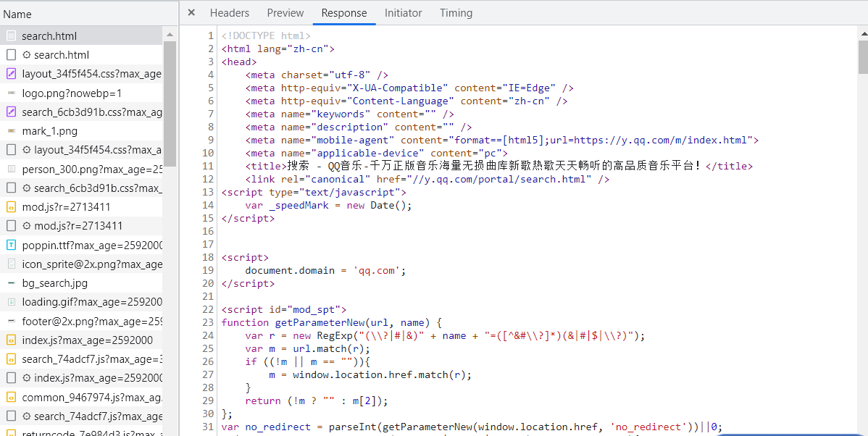This screenshot has height=436, width=868.
Task: Click the <html lang="zh-cn"> line
Action: (278, 49)
